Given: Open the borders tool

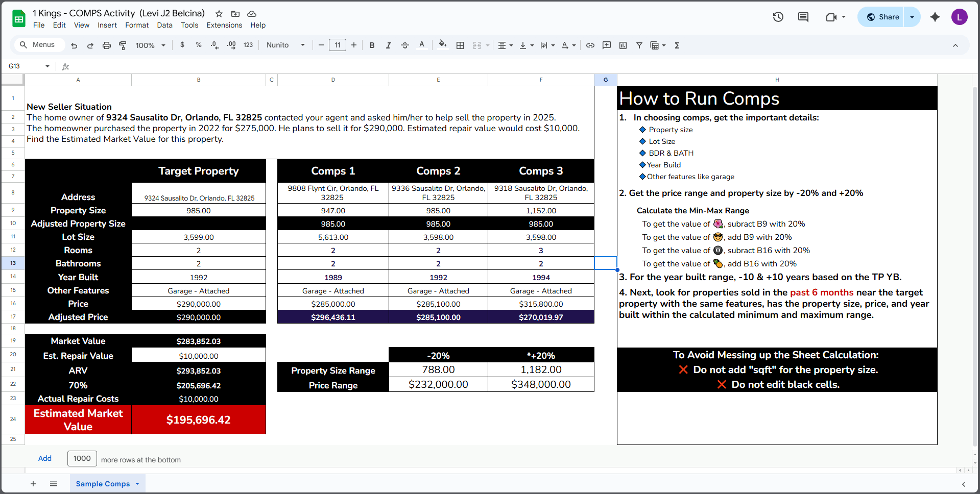Looking at the screenshot, I should [x=460, y=45].
